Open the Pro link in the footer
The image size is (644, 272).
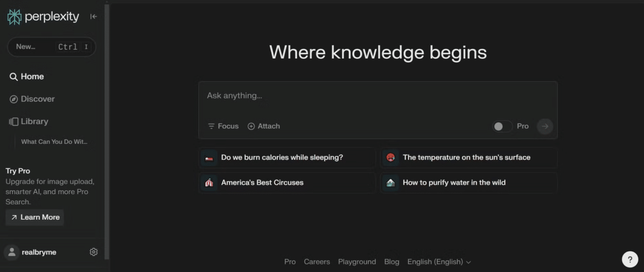(x=290, y=262)
